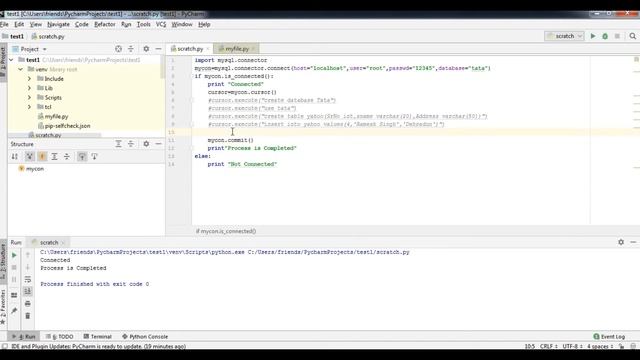Screen dimensions: 640x360
Task: Open Project panel settings gear
Action: click(146, 49)
